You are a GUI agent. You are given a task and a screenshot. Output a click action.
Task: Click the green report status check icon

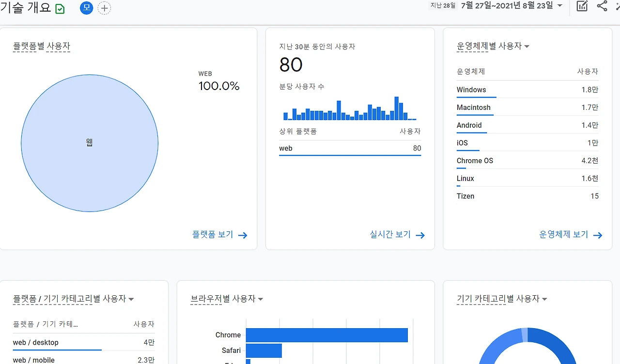point(60,9)
